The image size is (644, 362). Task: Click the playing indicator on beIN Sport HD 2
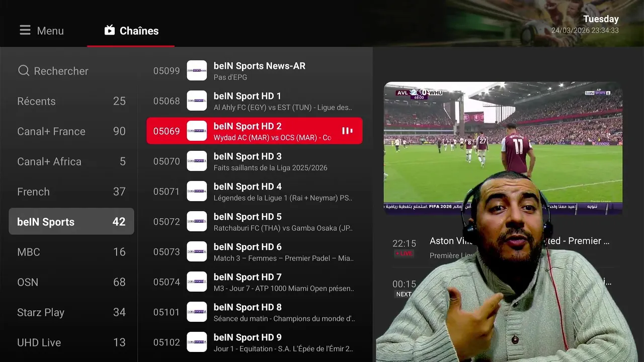click(x=347, y=131)
